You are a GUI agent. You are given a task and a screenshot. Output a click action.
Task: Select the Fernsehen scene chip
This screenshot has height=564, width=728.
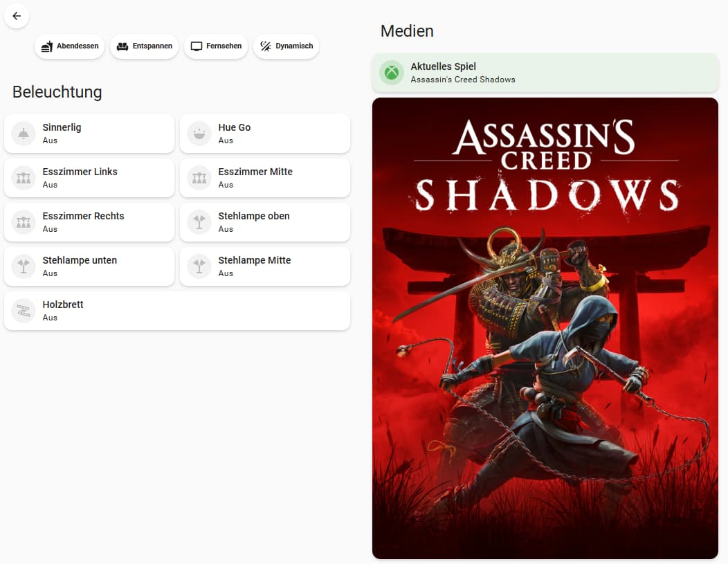[216, 46]
